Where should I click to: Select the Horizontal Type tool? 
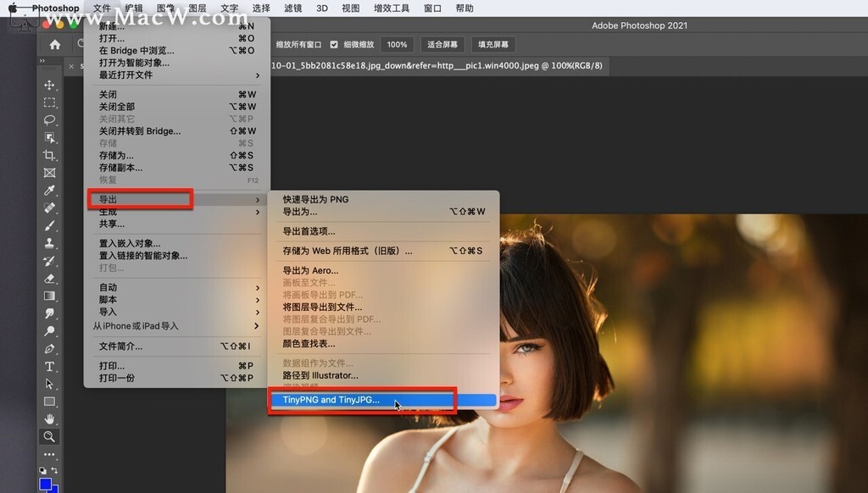[x=49, y=366]
